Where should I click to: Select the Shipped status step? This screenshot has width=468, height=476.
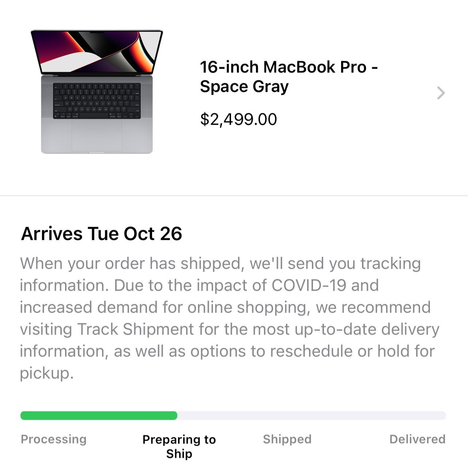(x=287, y=439)
